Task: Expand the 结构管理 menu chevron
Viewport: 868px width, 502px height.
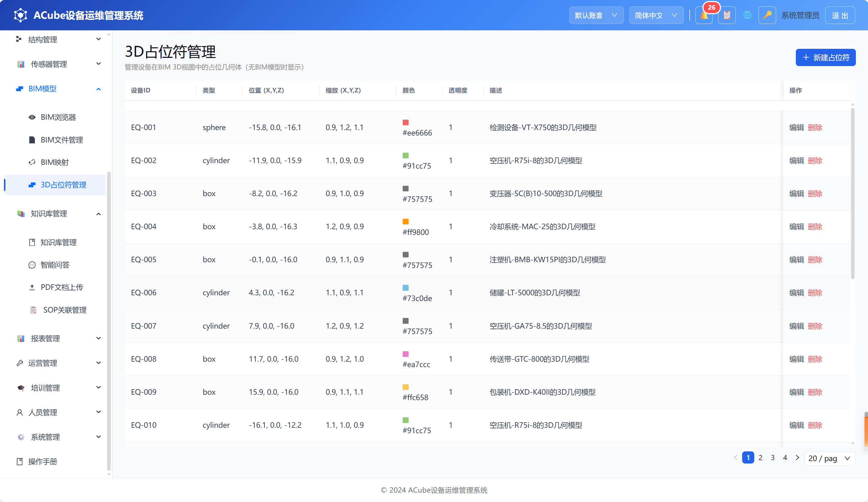Action: click(x=99, y=39)
